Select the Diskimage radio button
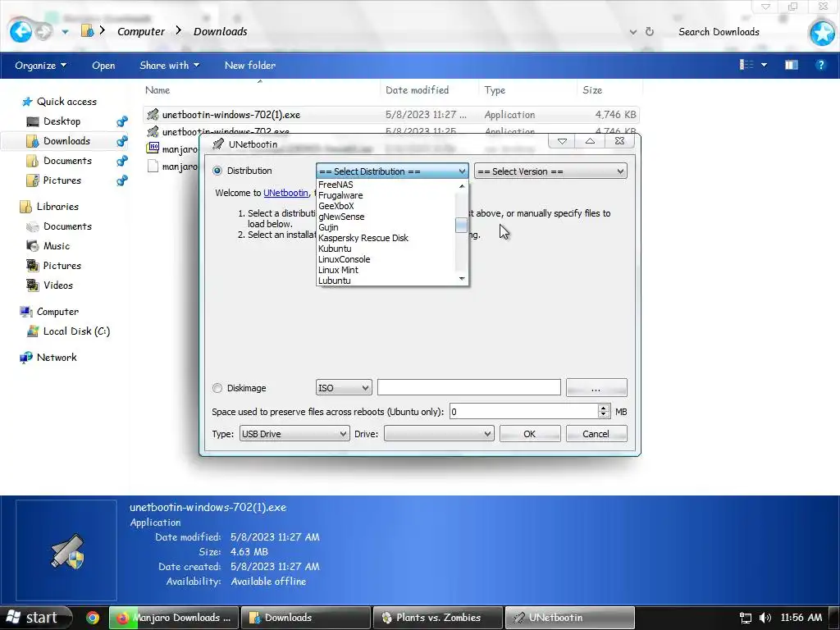The width and height of the screenshot is (840, 630). click(x=217, y=388)
